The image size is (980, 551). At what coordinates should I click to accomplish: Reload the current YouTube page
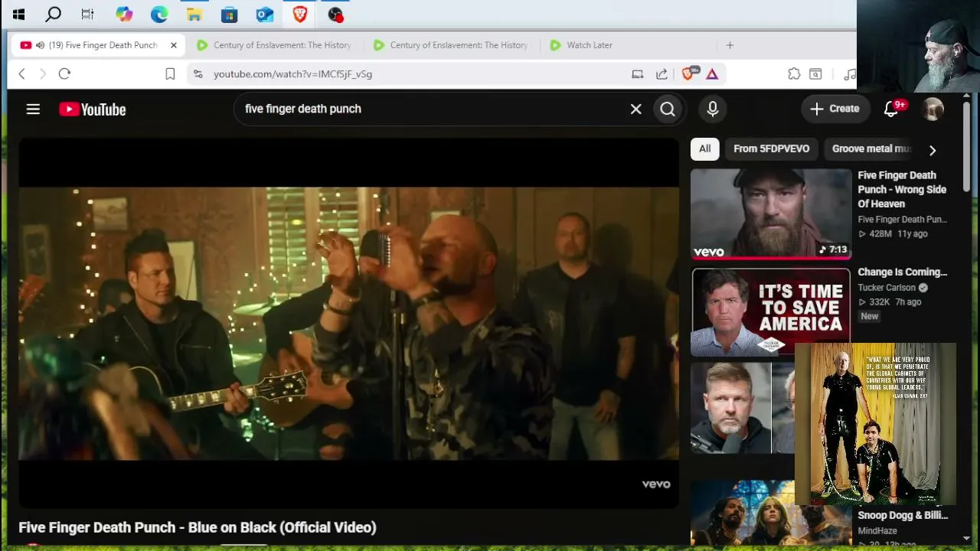64,73
